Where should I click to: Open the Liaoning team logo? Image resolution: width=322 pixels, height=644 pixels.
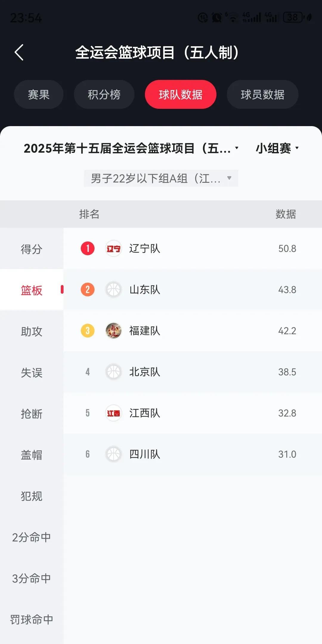pyautogui.click(x=114, y=248)
